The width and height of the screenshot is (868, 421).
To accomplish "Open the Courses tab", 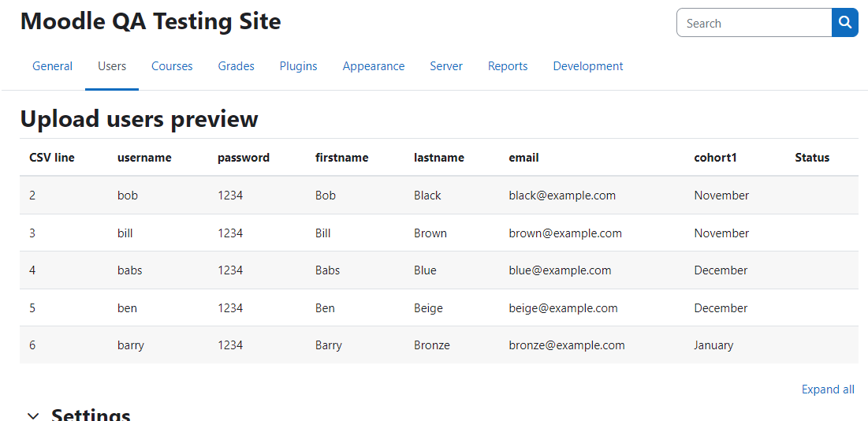I will click(x=172, y=66).
